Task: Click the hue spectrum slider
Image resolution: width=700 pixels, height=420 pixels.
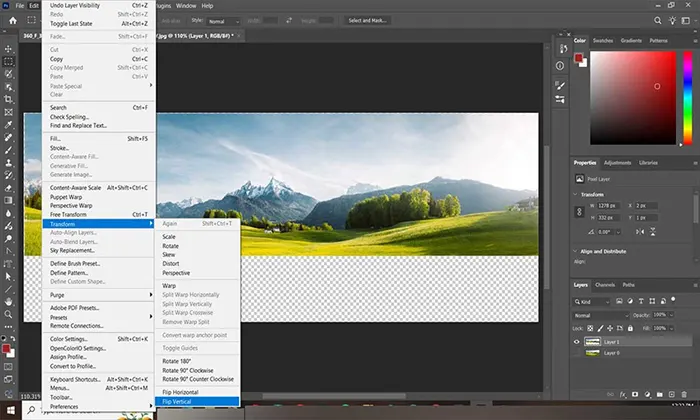Action: (x=688, y=98)
